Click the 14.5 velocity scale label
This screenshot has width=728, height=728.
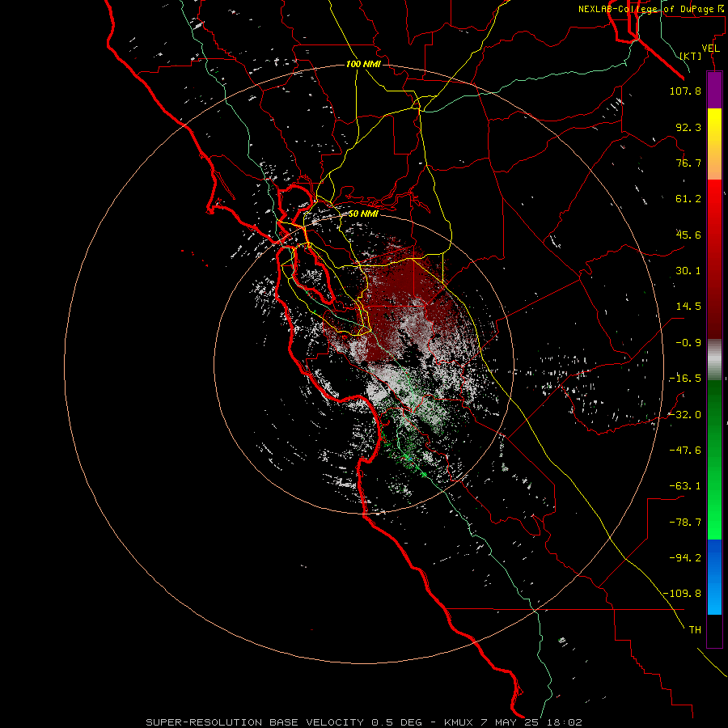tap(688, 307)
